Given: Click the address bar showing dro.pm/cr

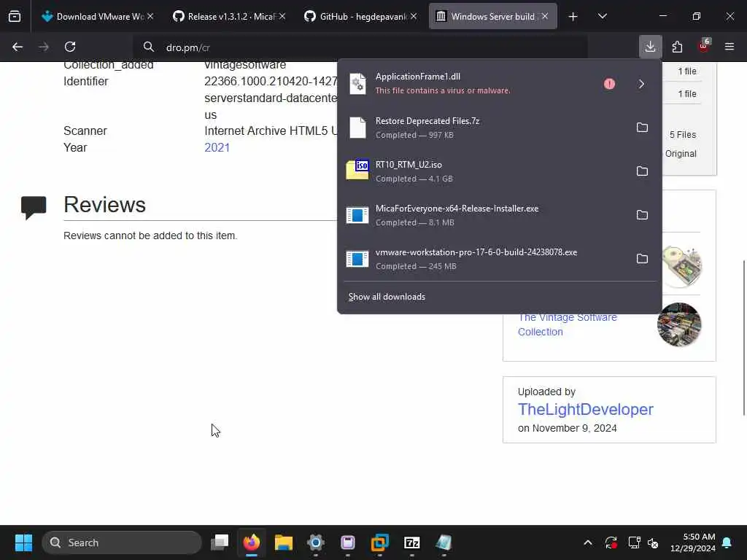Looking at the screenshot, I should pyautogui.click(x=360, y=47).
